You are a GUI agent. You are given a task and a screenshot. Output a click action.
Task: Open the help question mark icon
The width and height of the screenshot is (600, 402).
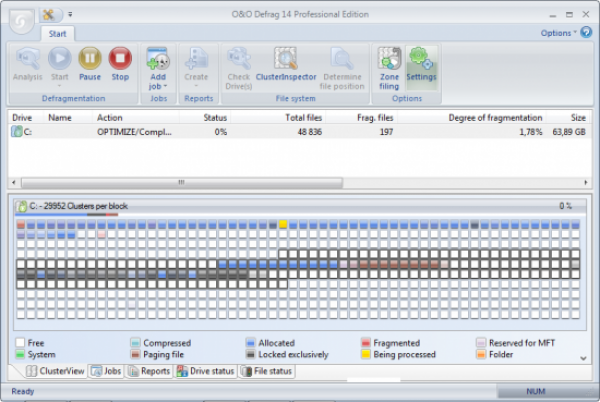click(586, 32)
